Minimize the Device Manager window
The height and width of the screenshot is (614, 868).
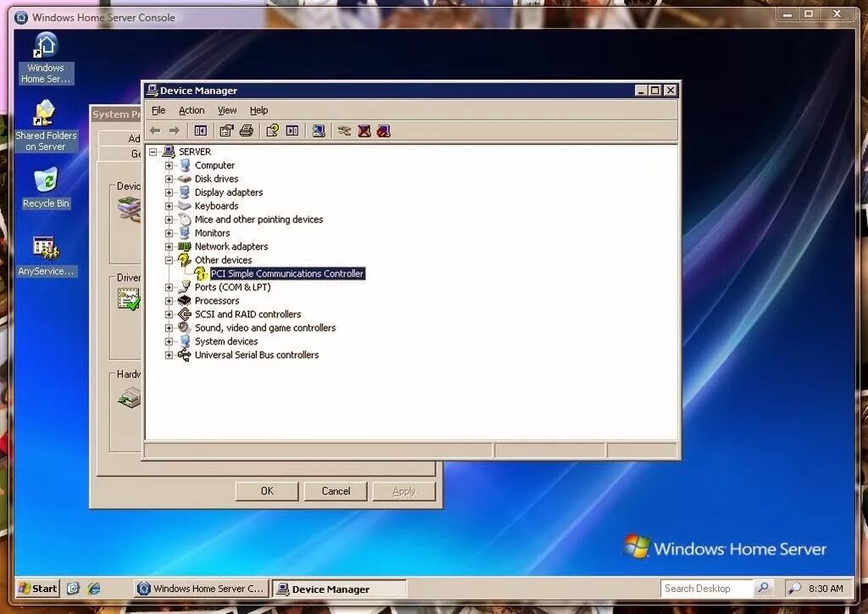click(x=641, y=90)
